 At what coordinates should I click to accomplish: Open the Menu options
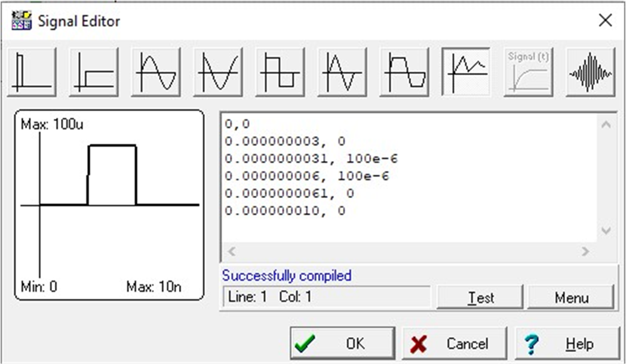pyautogui.click(x=572, y=297)
